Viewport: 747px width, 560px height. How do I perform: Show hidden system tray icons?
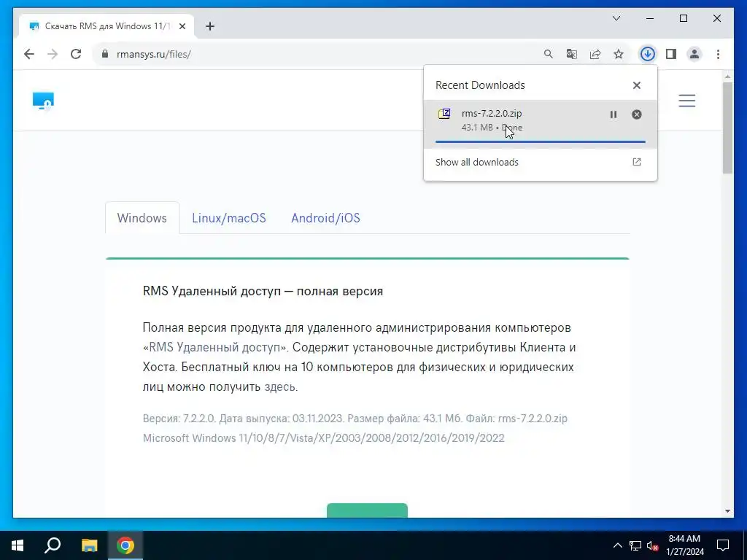tap(617, 545)
